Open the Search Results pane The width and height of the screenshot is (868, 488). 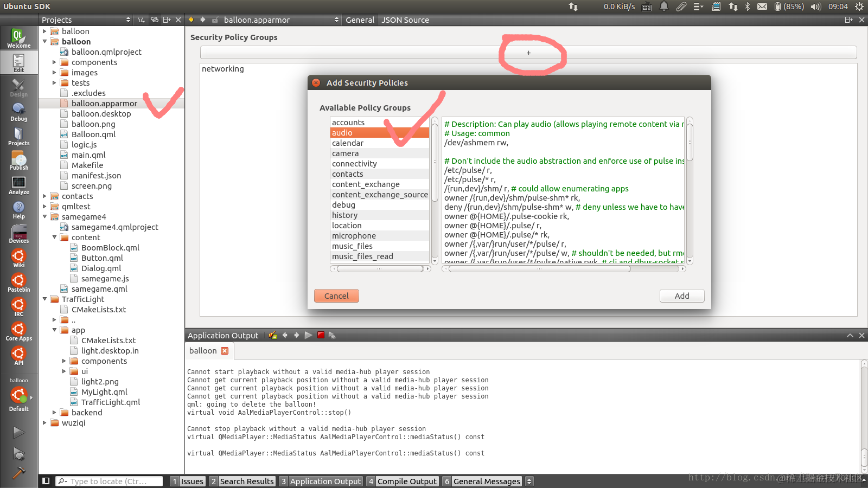[242, 481]
